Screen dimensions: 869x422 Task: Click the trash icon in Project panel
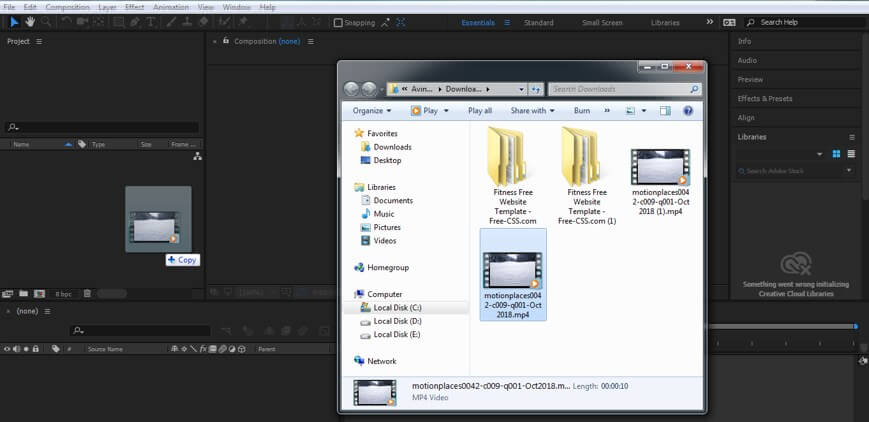tap(87, 293)
